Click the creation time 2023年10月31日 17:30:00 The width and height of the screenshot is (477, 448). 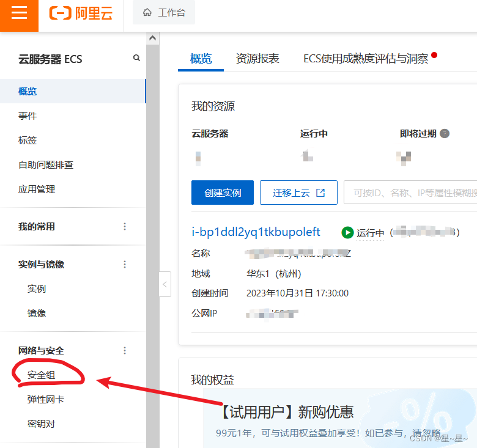coord(297,293)
